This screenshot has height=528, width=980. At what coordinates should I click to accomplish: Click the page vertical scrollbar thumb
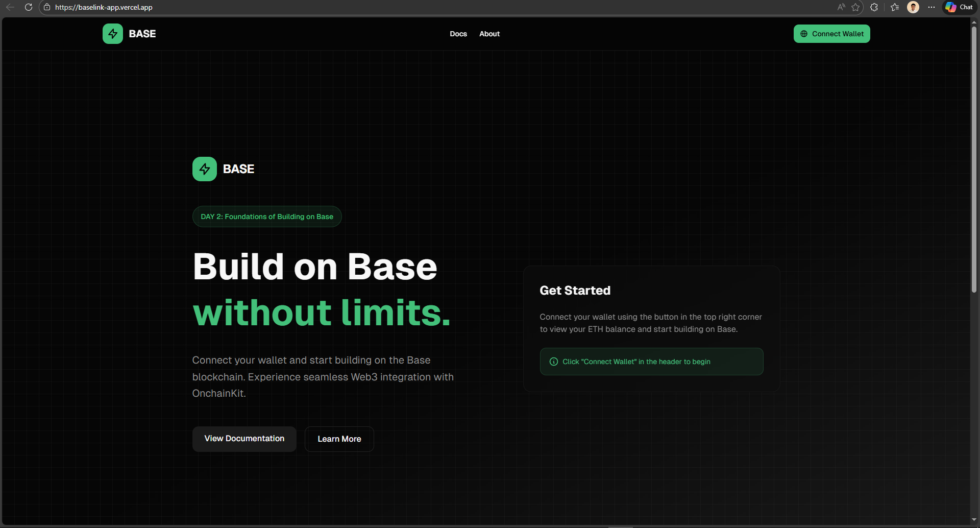974,158
